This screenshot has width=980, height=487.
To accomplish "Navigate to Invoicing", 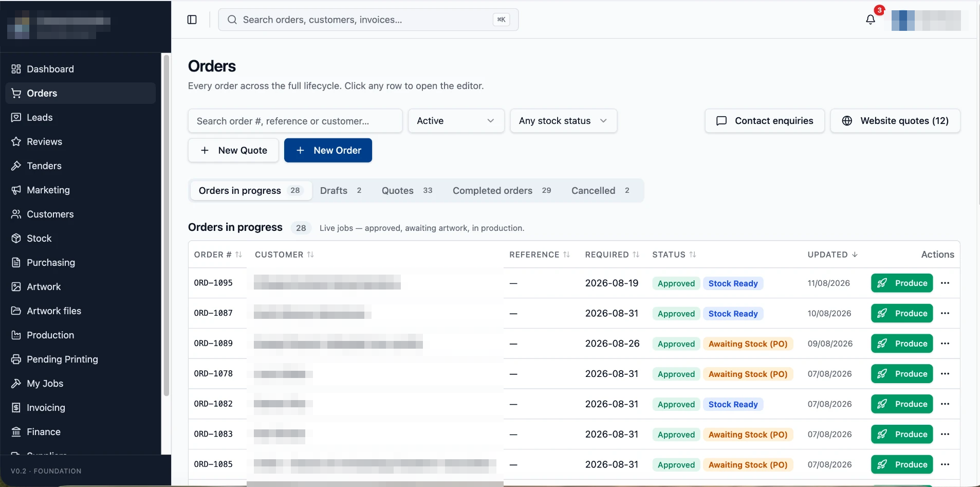I will pos(80,407).
